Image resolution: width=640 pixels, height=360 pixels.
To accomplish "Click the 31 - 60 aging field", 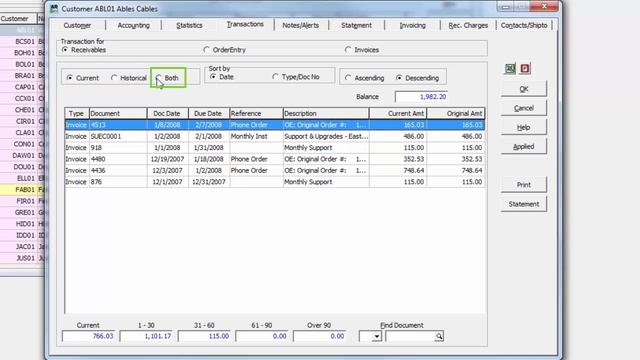I will point(204,336).
